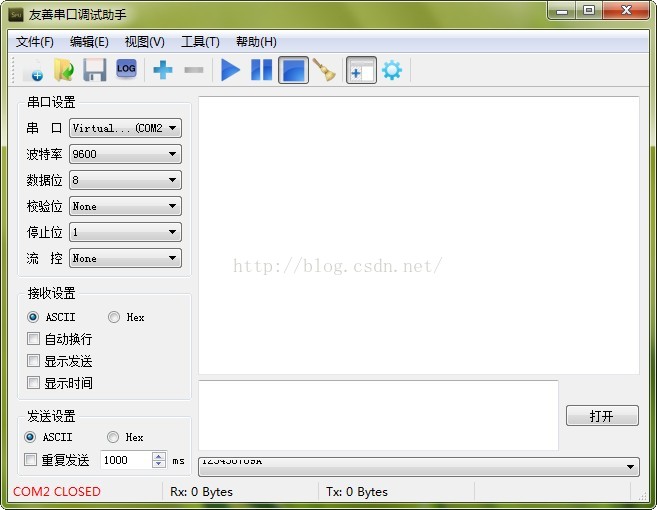
Task: Click the Rx: 0 Bytes counter
Action: pyautogui.click(x=201, y=492)
